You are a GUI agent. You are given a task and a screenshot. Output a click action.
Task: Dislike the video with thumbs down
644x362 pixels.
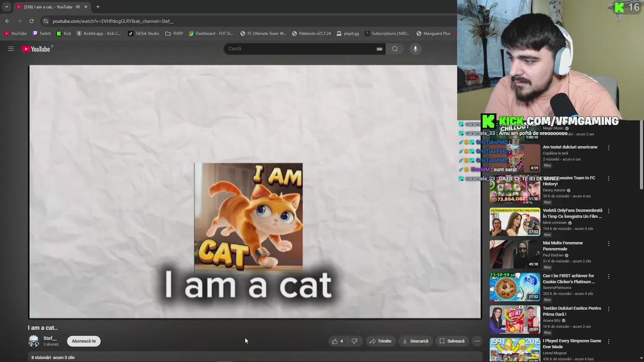[354, 341]
